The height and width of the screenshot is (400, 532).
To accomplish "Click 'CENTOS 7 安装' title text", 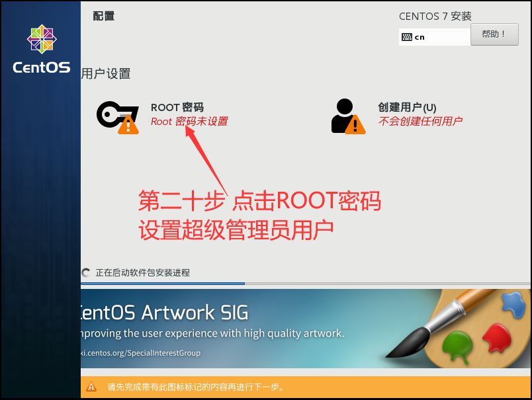I will (435, 16).
